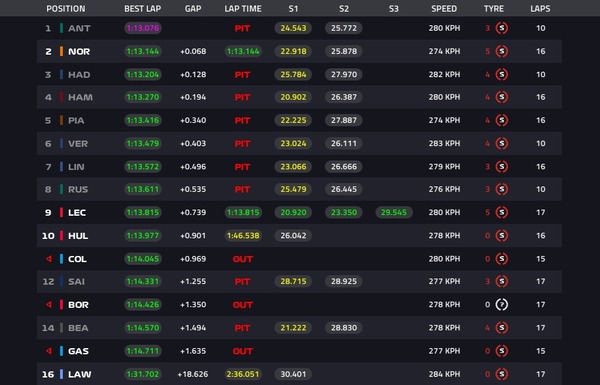
Task: Click the TYRE column header
Action: pyautogui.click(x=494, y=8)
